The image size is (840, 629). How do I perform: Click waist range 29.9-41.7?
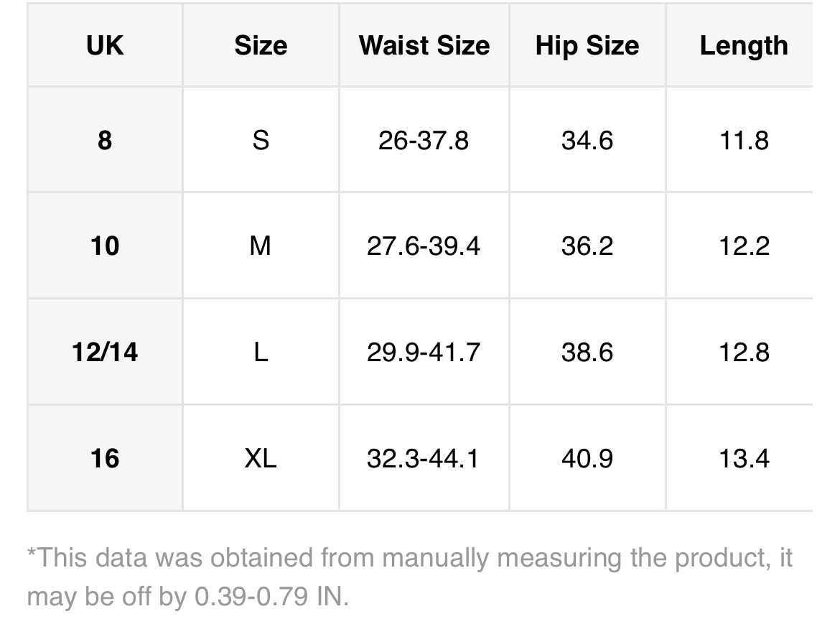pyautogui.click(x=424, y=352)
